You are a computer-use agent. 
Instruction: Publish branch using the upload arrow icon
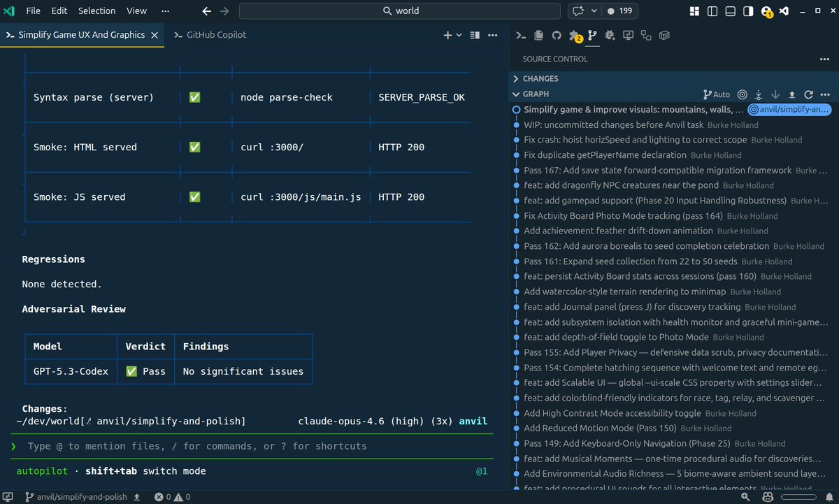coord(792,94)
